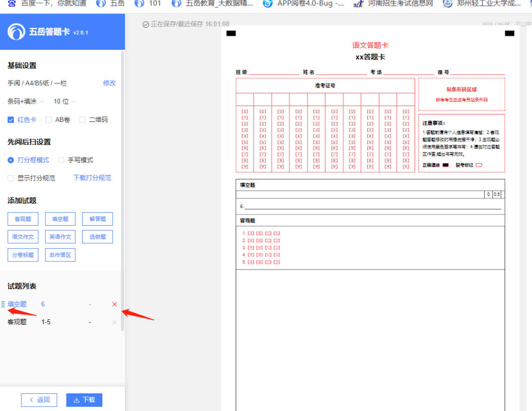This screenshot has height=411, width=532.
Task: Open the 10 位 digits dropdown
Action: (65, 101)
